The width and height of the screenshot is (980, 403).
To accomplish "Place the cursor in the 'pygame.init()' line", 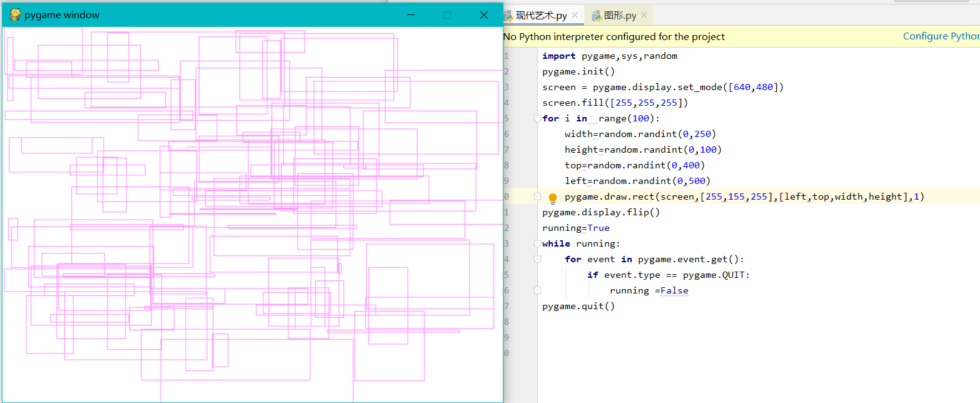I will click(x=578, y=71).
